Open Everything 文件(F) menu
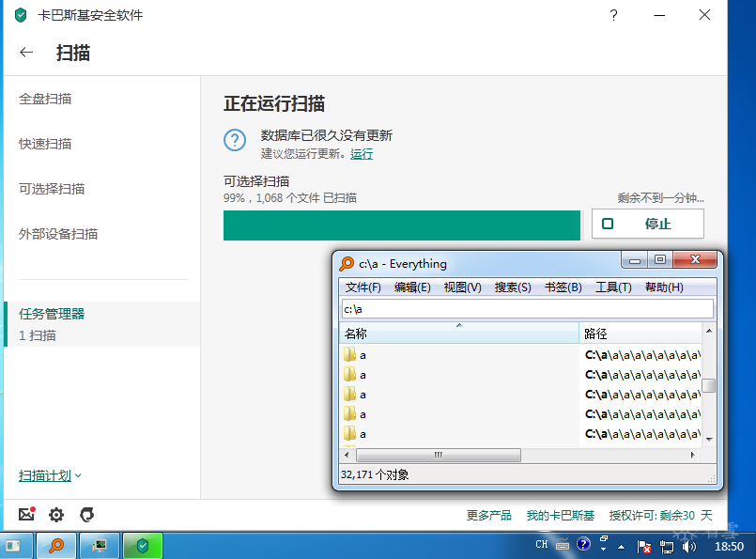This screenshot has width=756, height=559. click(363, 287)
